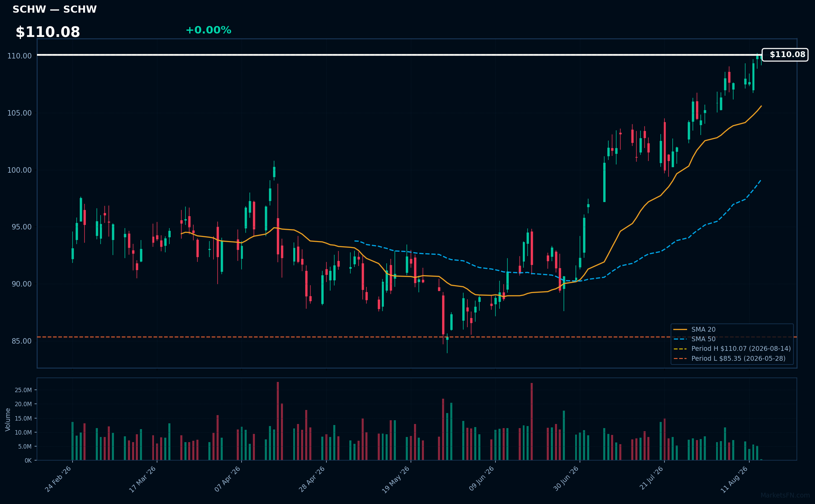Click the "85.00" price axis label
This screenshot has width=815, height=504.
pos(22,341)
